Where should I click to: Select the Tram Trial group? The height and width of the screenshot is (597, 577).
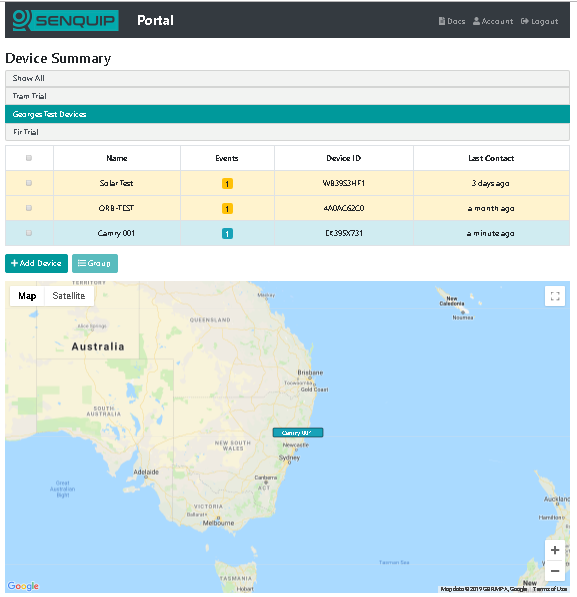click(x=287, y=96)
